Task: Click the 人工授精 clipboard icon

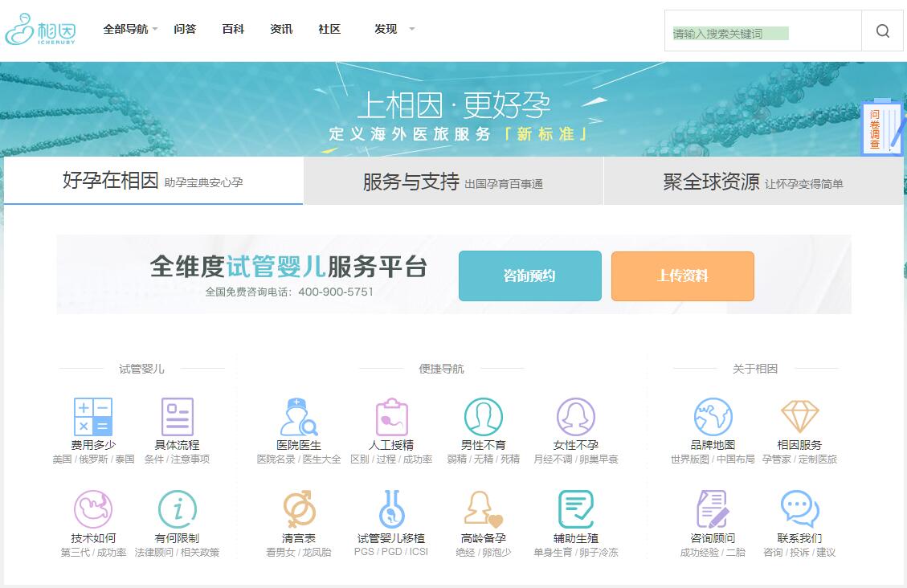Action: (x=391, y=417)
